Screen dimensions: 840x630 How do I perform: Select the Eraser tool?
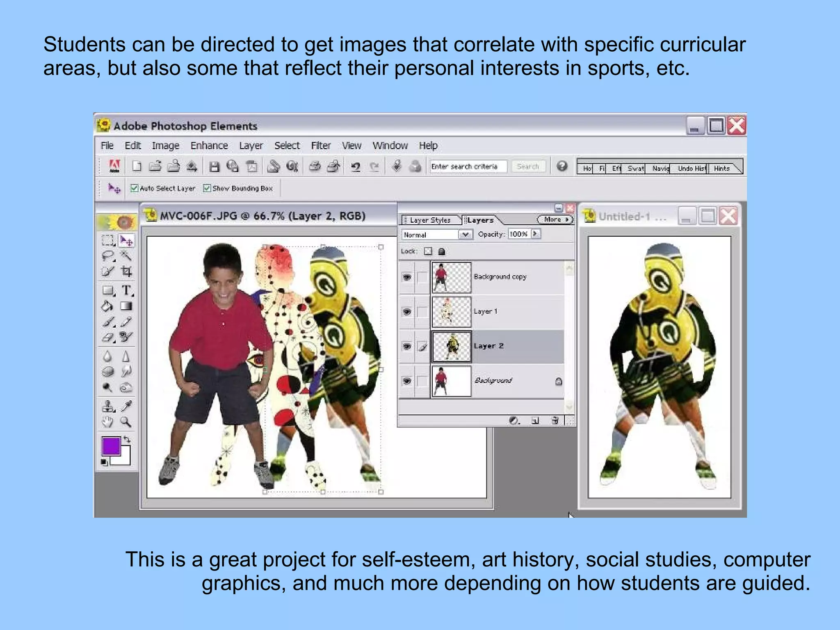(108, 337)
